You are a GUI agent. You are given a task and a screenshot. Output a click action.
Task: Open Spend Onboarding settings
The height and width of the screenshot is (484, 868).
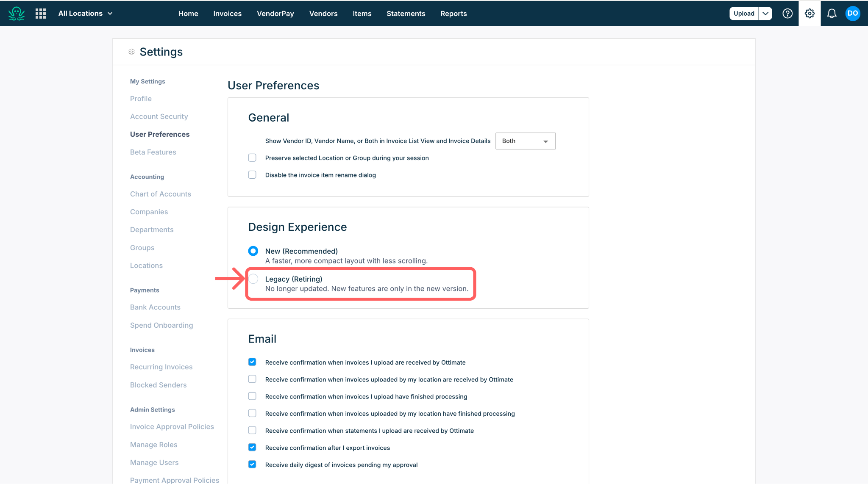(x=161, y=325)
